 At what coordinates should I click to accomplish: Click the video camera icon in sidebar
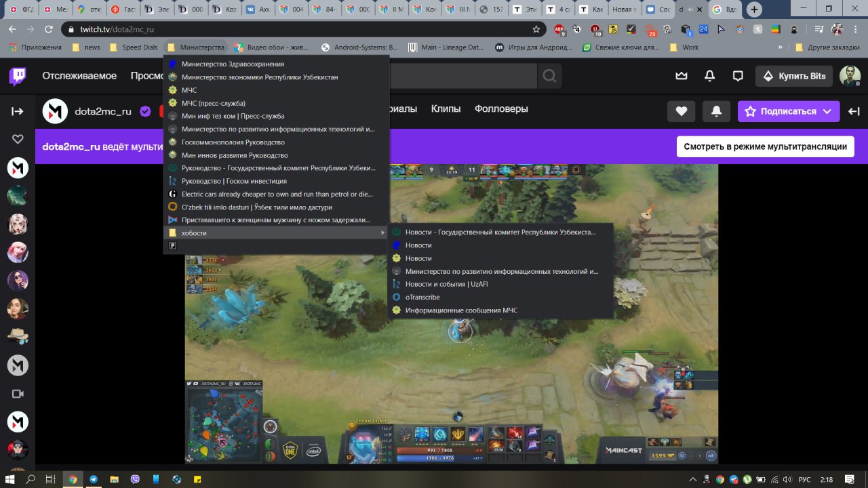tap(18, 394)
